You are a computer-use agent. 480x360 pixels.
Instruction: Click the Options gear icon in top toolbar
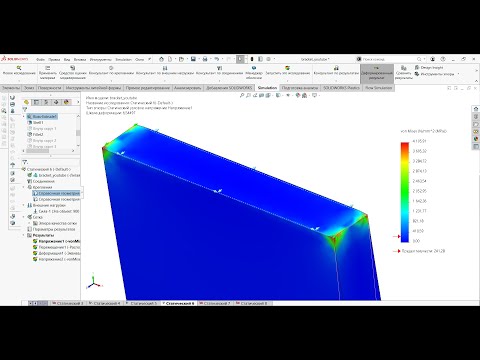[x=268, y=59]
